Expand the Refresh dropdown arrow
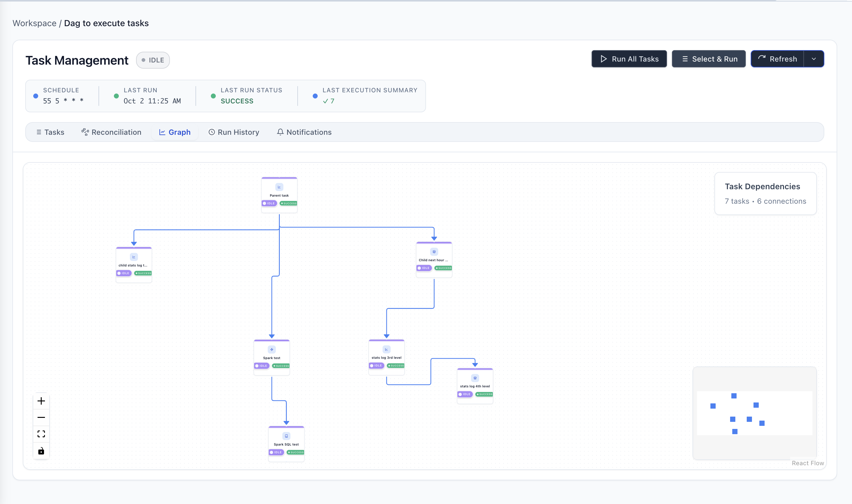Image resolution: width=852 pixels, height=504 pixels. point(814,59)
